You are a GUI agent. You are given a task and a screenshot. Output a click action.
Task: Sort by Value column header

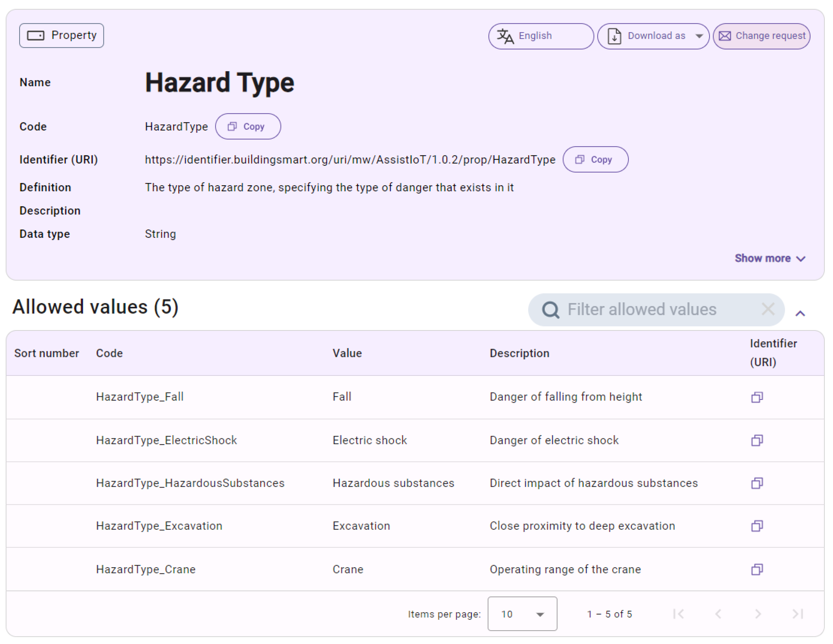(347, 353)
